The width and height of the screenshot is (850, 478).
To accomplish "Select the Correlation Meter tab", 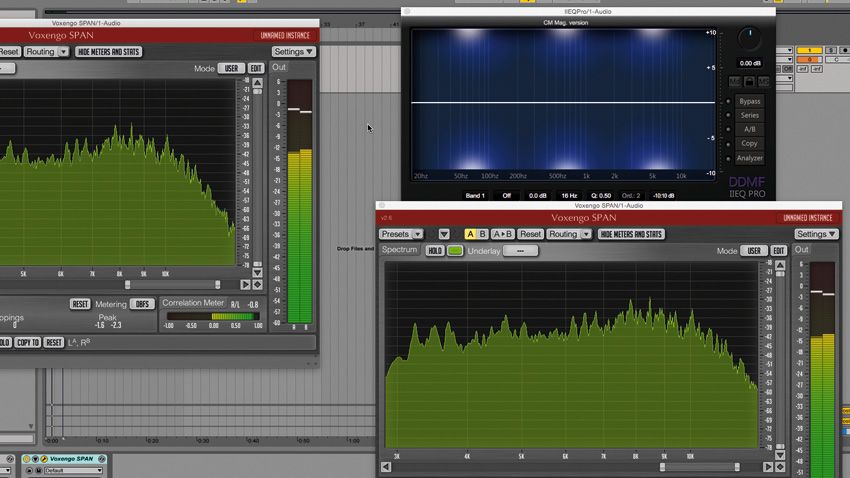I will coord(193,303).
